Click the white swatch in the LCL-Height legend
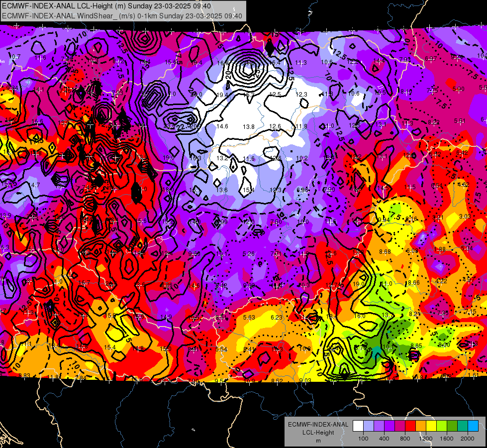The image size is (487, 448). click(x=358, y=426)
